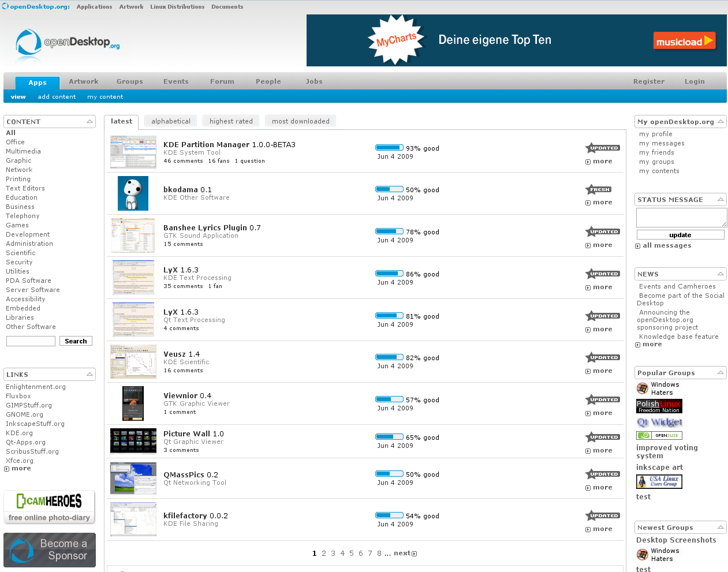728x572 pixels.
Task: Click the openSUSE group badge
Action: pyautogui.click(x=659, y=436)
